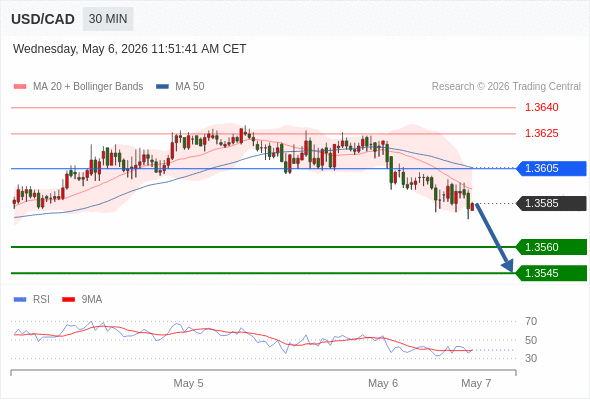
Task: Click the 1.3625 resistance label
Action: pyautogui.click(x=541, y=134)
